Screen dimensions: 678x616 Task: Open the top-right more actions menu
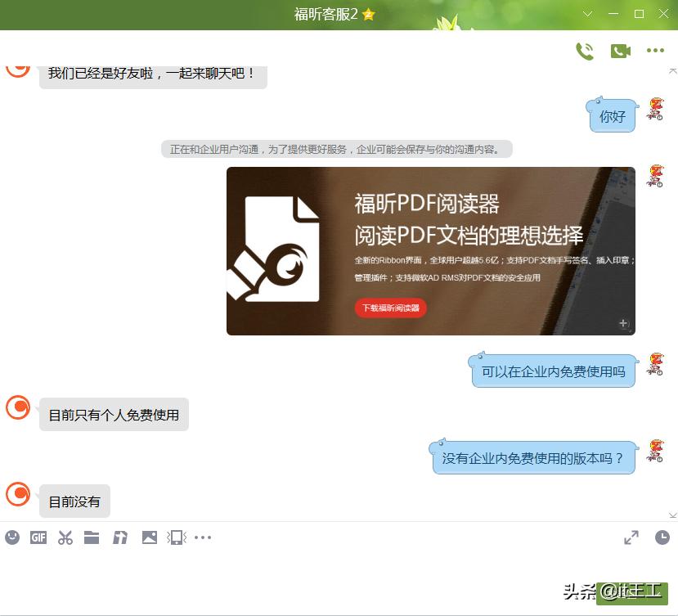tap(654, 51)
